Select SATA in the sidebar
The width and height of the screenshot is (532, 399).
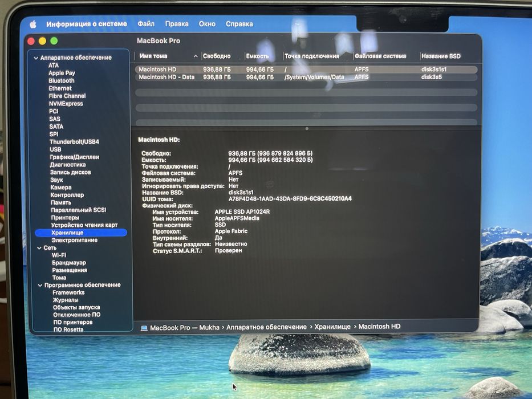pyautogui.click(x=56, y=126)
